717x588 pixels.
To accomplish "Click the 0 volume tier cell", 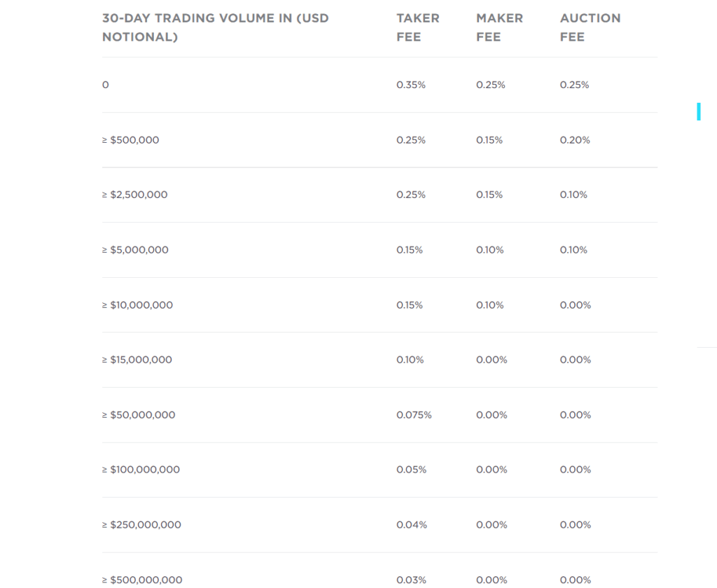I will tap(106, 85).
